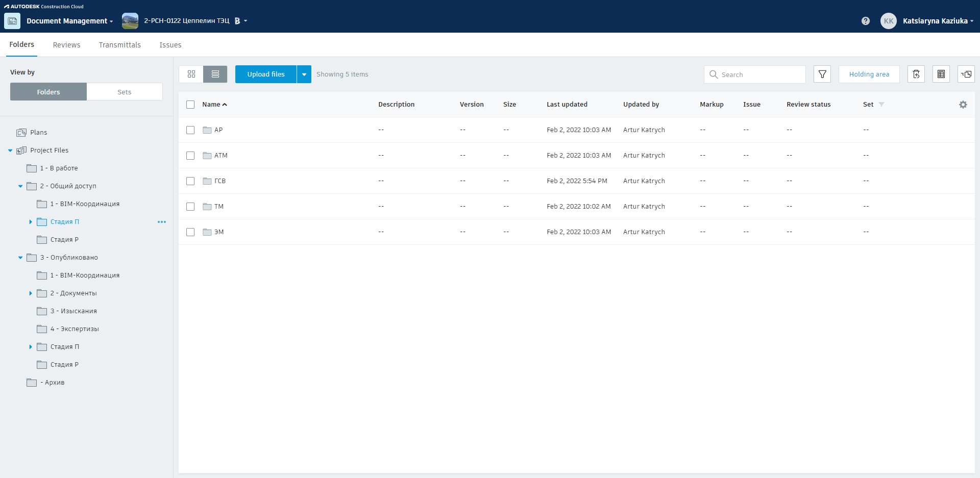Screen dimensions: 980x478
Task: Click the Project Files icon
Action: 21,150
